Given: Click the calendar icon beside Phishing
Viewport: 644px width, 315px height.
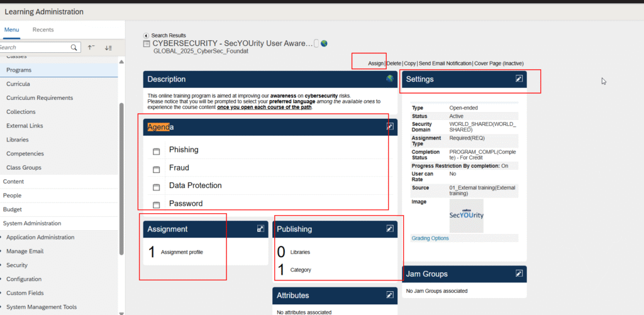Looking at the screenshot, I should point(157,151).
